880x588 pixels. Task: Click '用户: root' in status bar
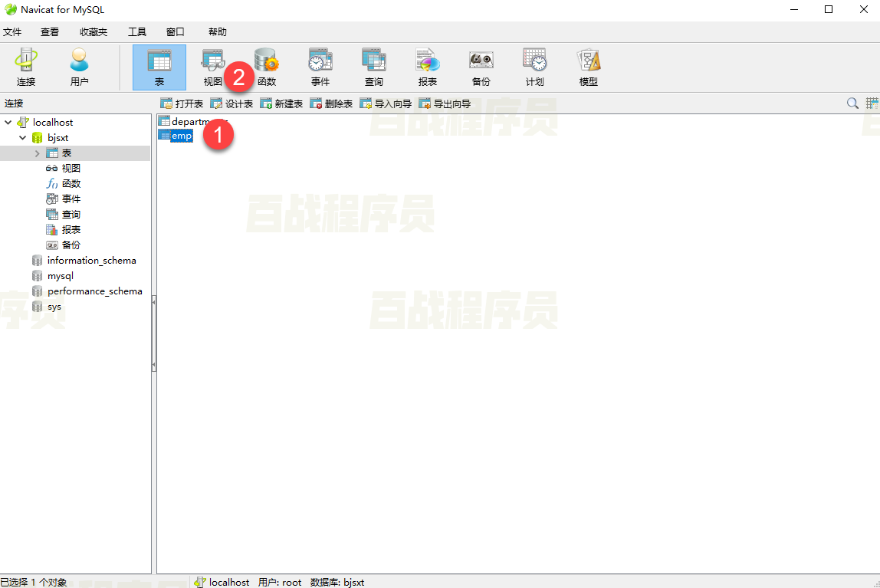280,583
